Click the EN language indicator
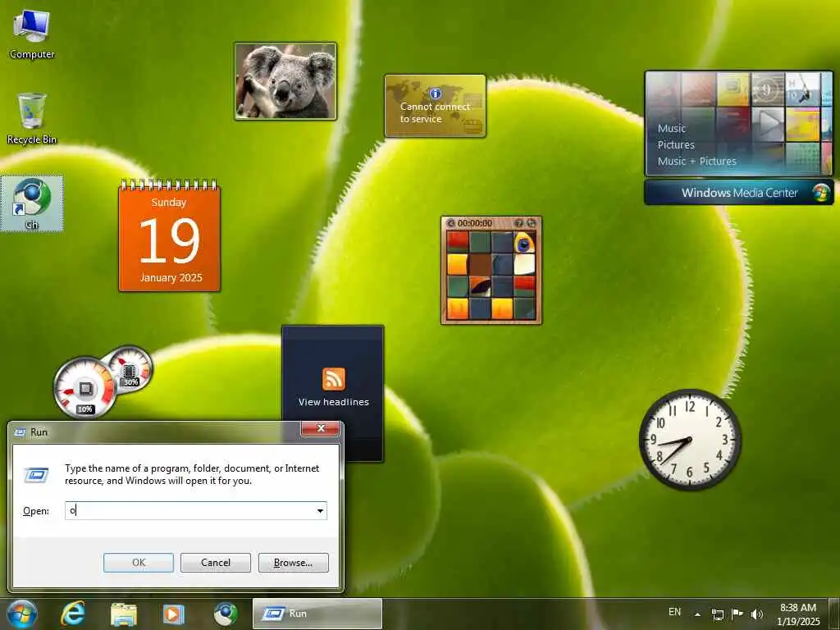The image size is (840, 630). tap(674, 612)
